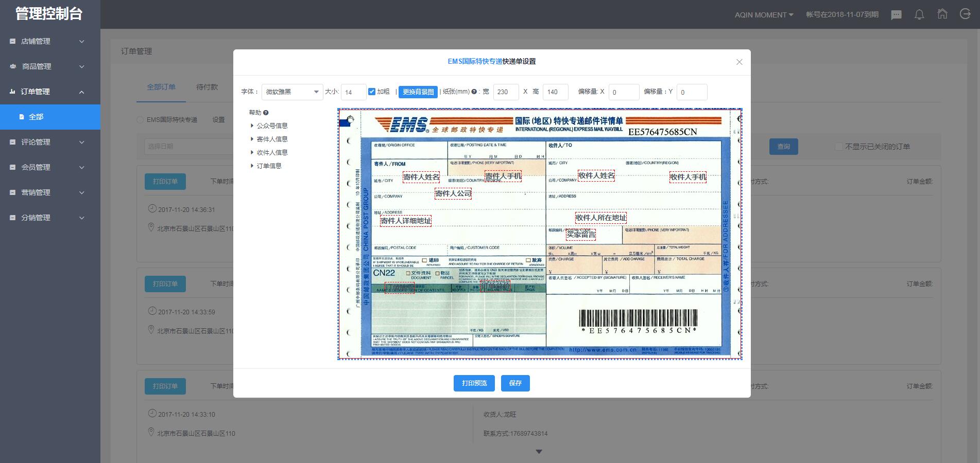The width and height of the screenshot is (980, 463).
Task: Click 店铺管理 sidebar icon
Action: (13, 41)
